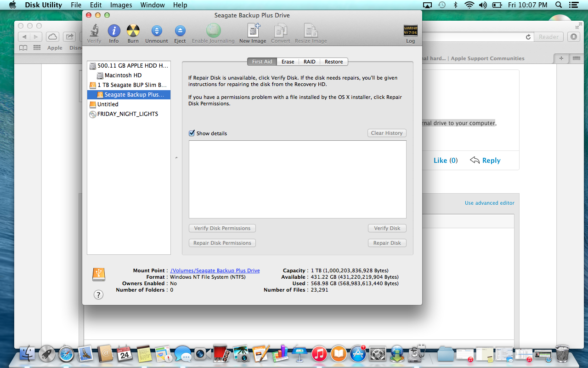588x368 pixels.
Task: Open Notification Center from the menu bar
Action: (574, 5)
